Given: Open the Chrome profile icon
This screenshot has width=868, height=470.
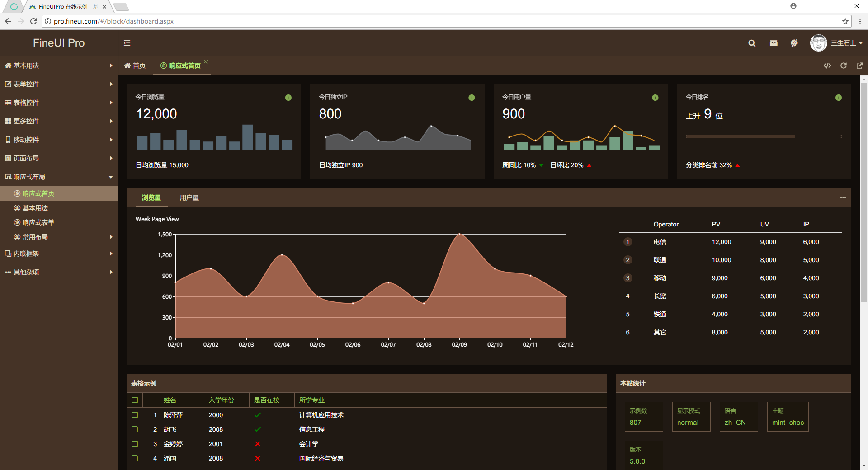Looking at the screenshot, I should [x=793, y=6].
